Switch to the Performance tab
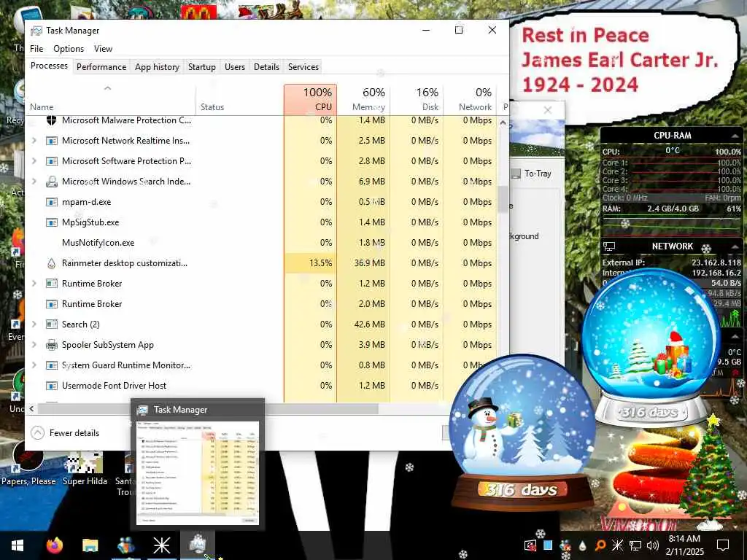The image size is (747, 560). tap(101, 66)
